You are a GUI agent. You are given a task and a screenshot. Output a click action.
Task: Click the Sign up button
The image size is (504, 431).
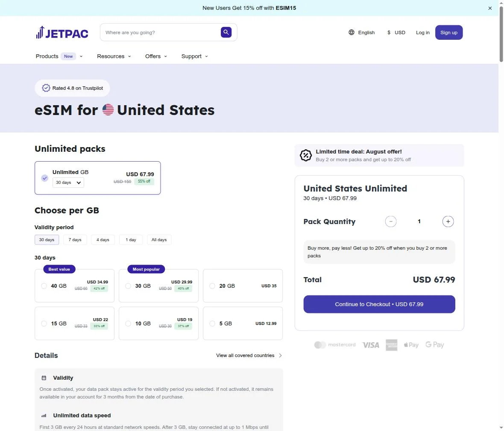point(449,32)
